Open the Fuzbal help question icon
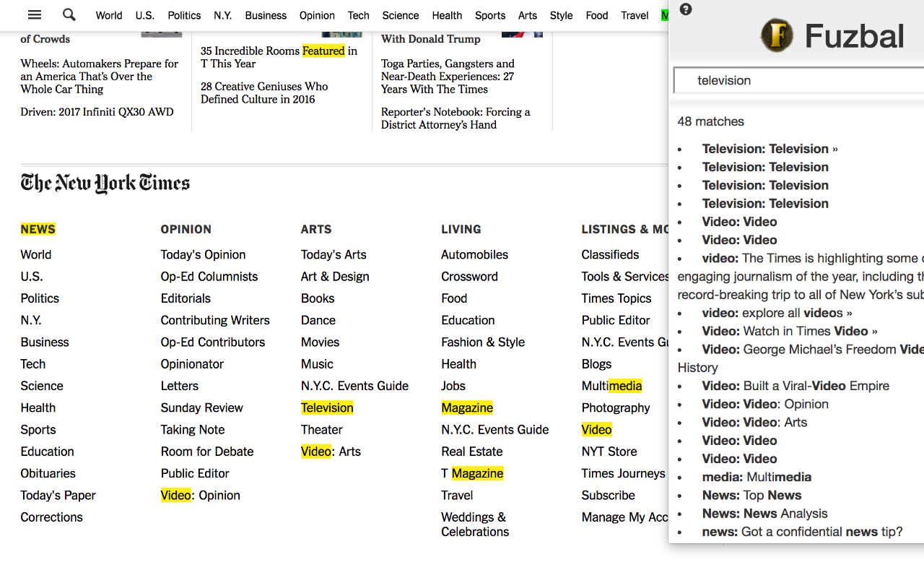Screen dimensions: 924x578 [686, 9]
